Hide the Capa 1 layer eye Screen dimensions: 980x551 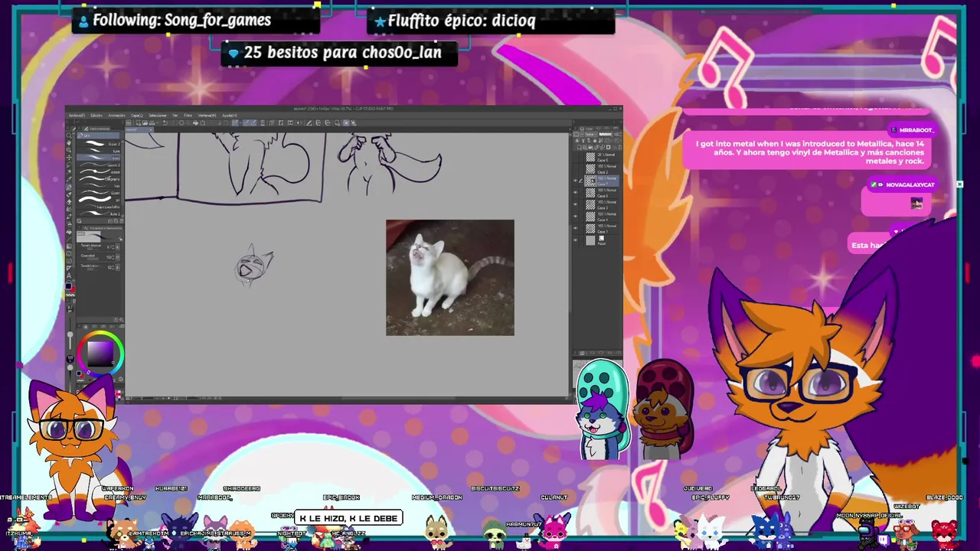[576, 228]
